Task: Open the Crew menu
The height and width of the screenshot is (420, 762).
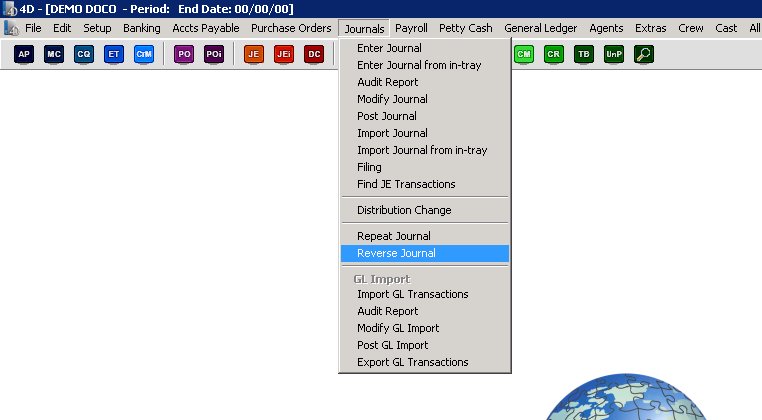Action: [x=691, y=28]
